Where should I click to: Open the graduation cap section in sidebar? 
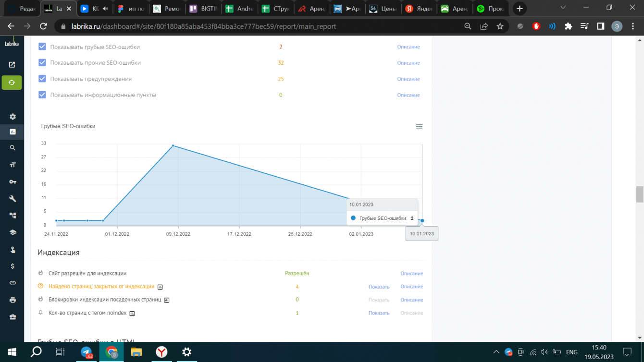(x=12, y=232)
